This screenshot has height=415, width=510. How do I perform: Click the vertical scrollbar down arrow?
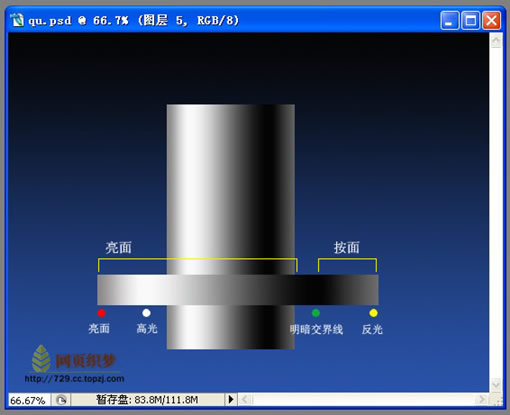(496, 385)
